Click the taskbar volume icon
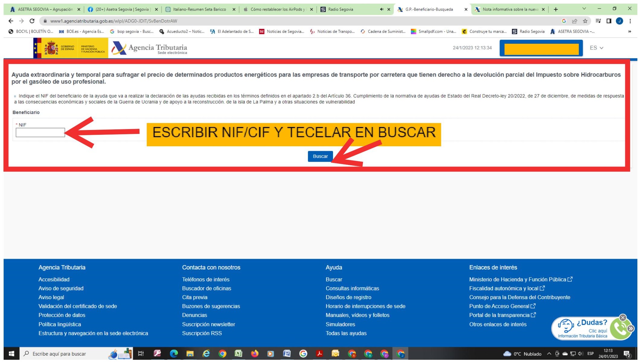Viewport: 641px width, 364px height. tap(580, 354)
